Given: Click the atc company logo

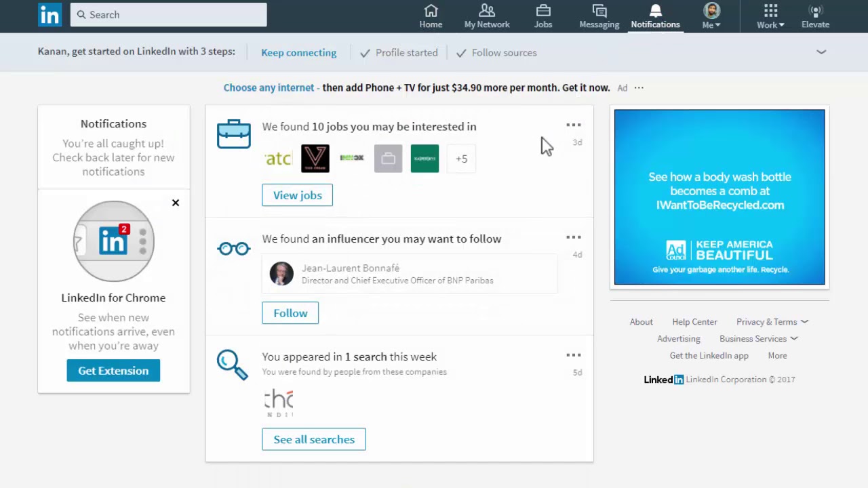Looking at the screenshot, I should point(279,159).
